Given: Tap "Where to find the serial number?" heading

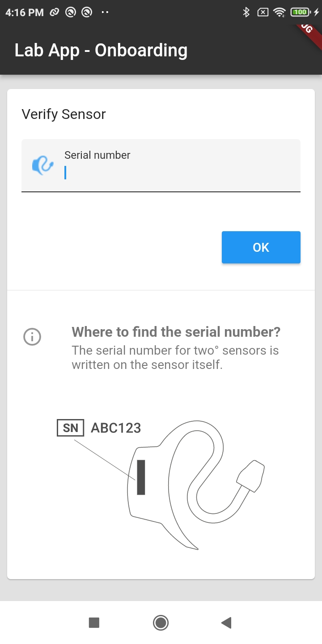Looking at the screenshot, I should [176, 332].
